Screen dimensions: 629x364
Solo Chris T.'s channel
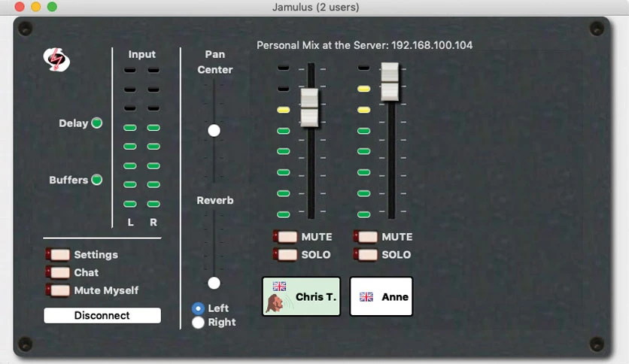click(x=285, y=254)
